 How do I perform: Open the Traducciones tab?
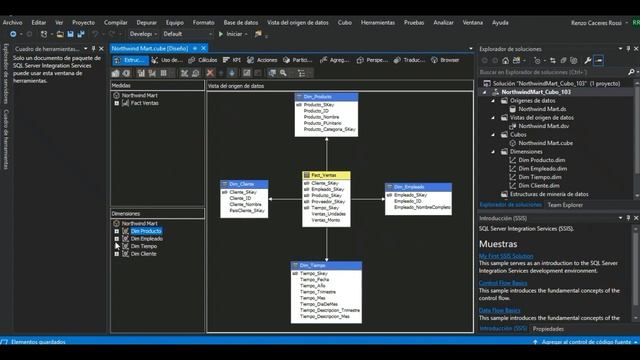pos(409,60)
